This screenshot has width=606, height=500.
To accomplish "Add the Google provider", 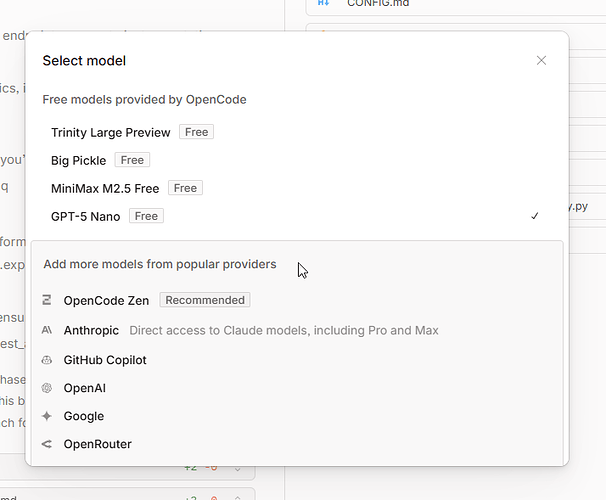I will pyautogui.click(x=297, y=416).
